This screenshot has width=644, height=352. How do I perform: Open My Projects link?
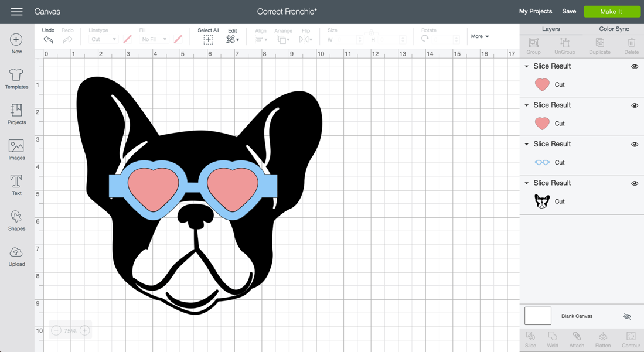tap(535, 11)
